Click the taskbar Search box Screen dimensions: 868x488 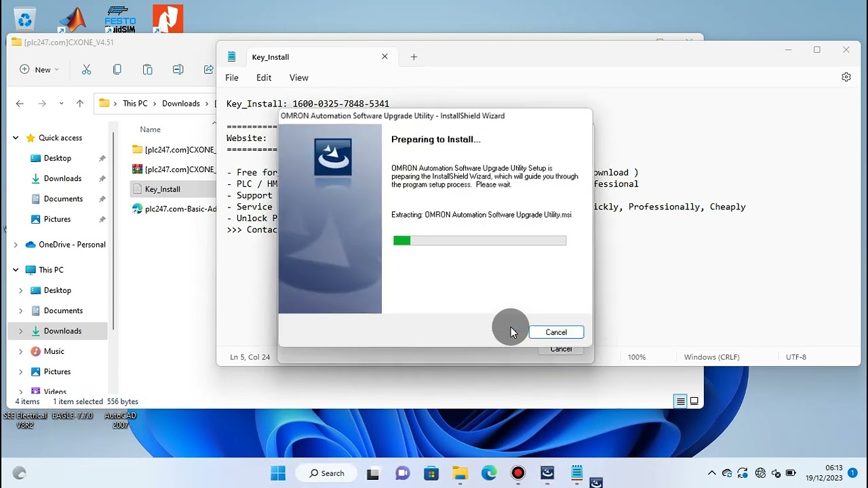[x=327, y=473]
